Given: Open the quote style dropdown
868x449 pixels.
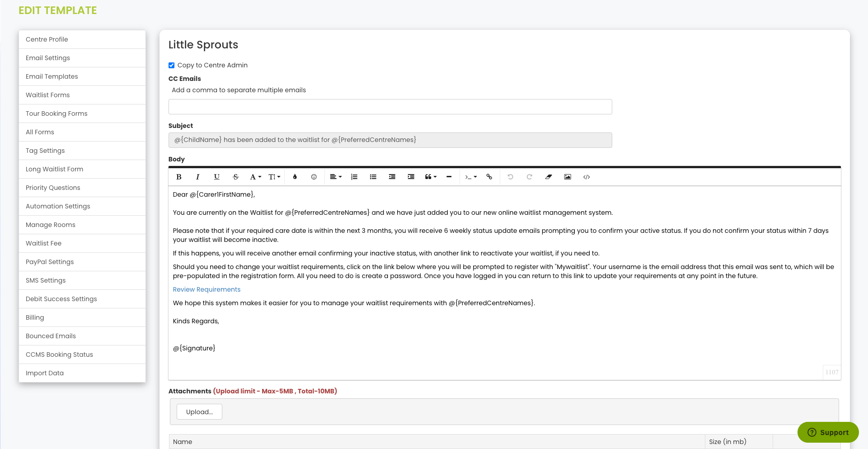Looking at the screenshot, I should [431, 177].
